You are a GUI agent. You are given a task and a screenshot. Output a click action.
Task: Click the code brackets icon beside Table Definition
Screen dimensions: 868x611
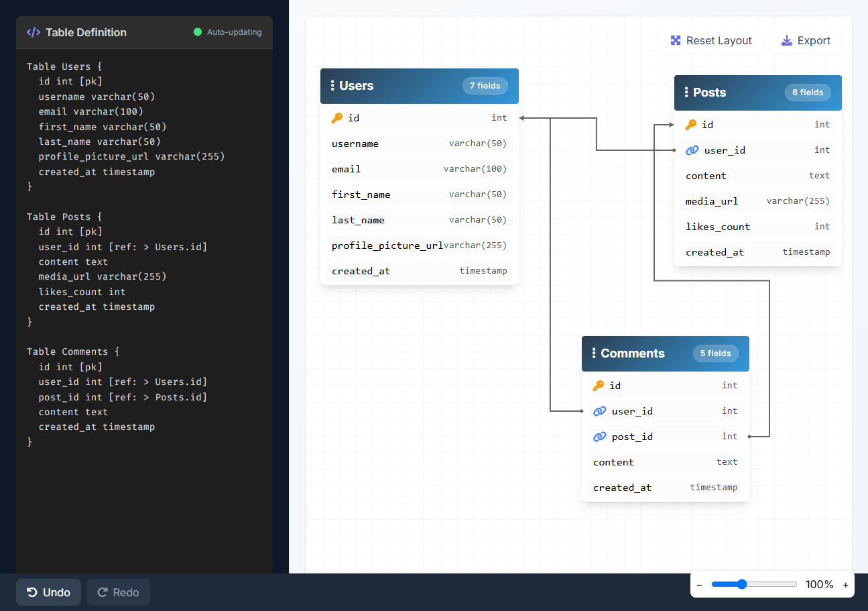click(33, 32)
